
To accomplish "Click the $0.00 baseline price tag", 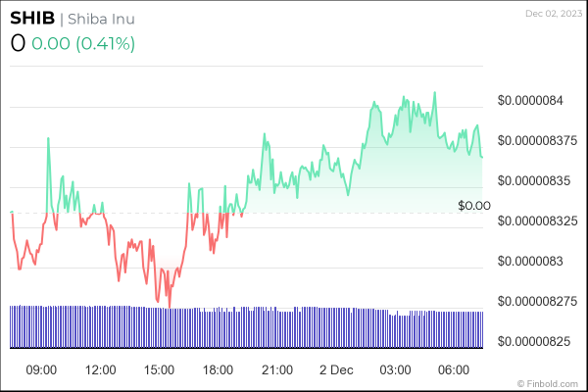I will [473, 206].
